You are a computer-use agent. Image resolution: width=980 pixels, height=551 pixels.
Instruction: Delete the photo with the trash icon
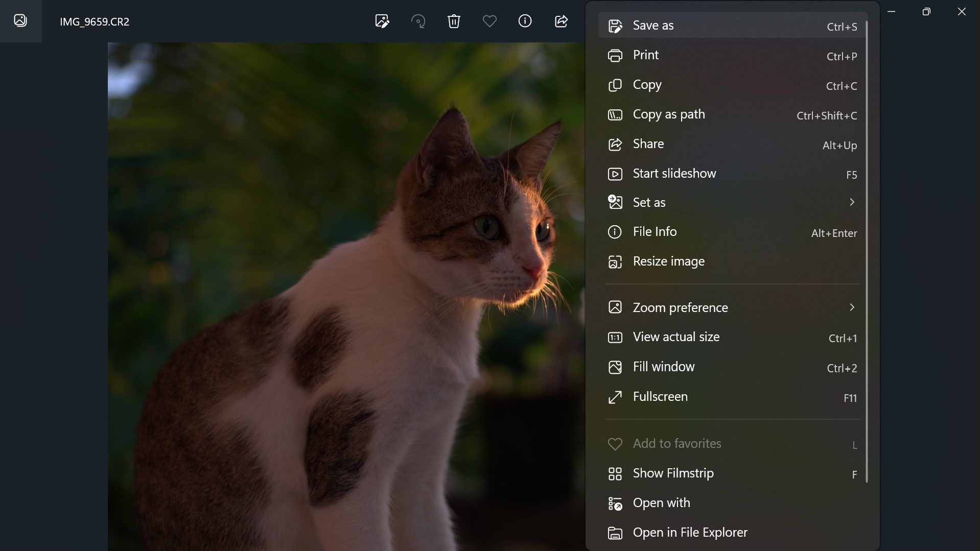click(x=454, y=21)
